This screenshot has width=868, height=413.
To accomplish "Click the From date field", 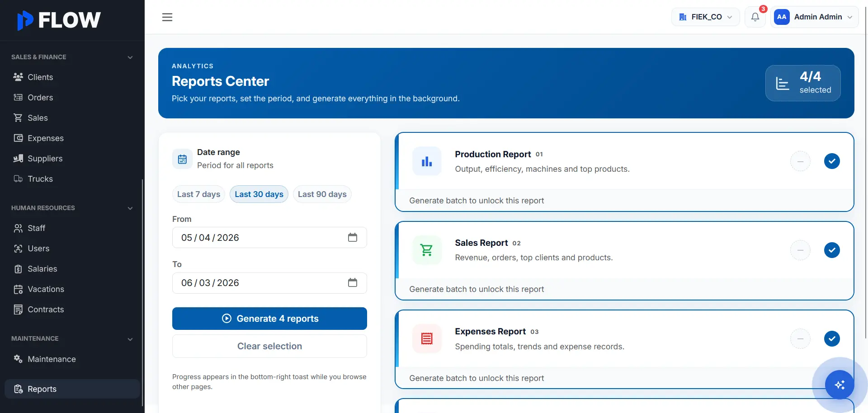I will click(269, 237).
